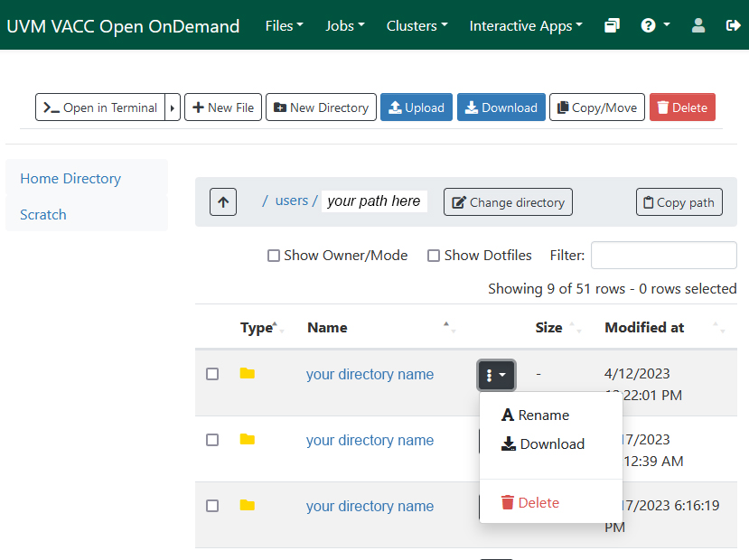749x560 pixels.
Task: Sort the table by the Name column
Action: click(327, 328)
